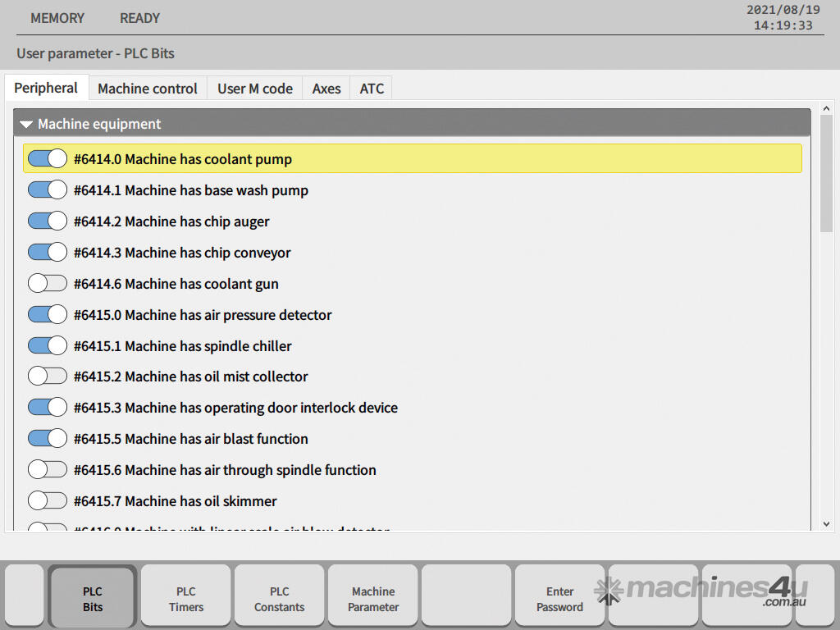This screenshot has height=630, width=840.
Task: Select the Axes tab
Action: click(326, 89)
